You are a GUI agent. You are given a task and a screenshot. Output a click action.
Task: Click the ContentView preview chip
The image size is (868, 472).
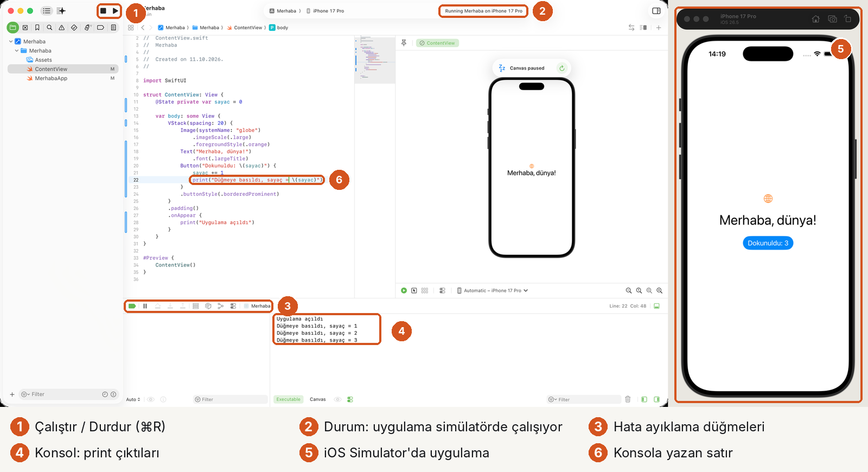click(437, 43)
